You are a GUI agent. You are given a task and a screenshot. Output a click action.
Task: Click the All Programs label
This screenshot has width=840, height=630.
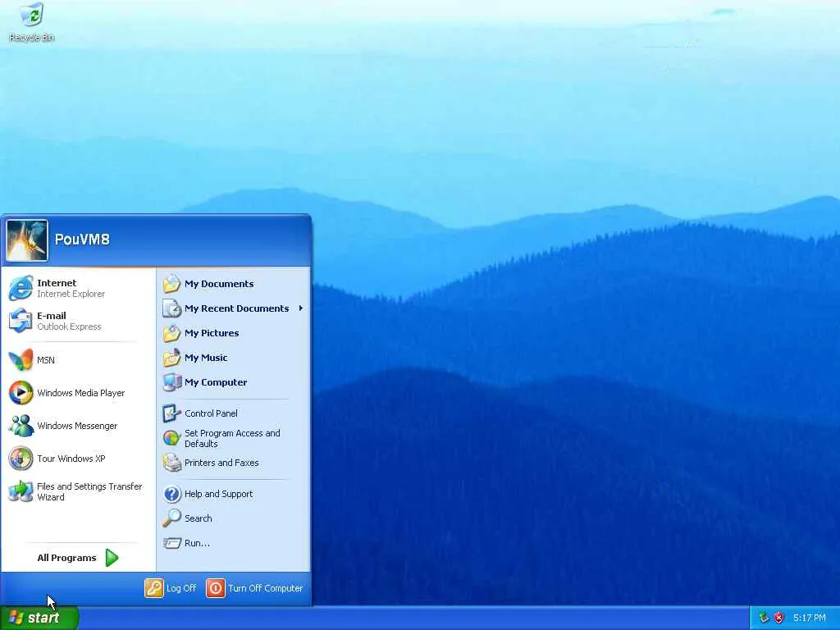point(67,558)
